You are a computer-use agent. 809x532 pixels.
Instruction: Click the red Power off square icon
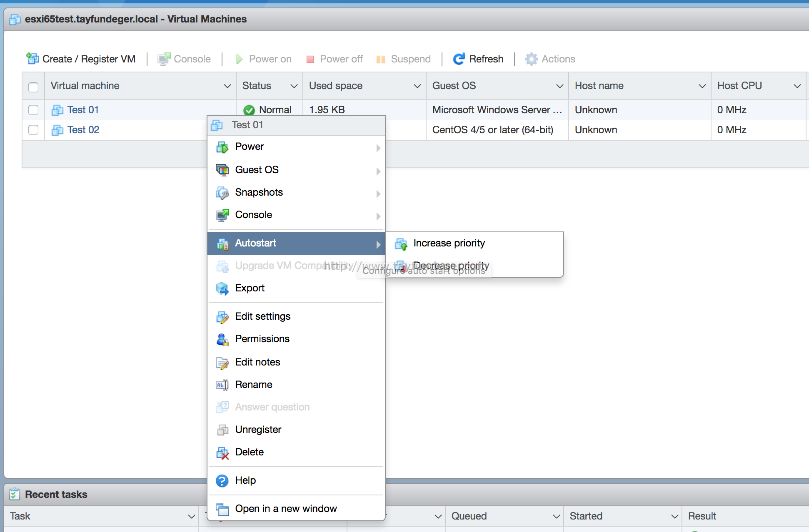point(310,60)
